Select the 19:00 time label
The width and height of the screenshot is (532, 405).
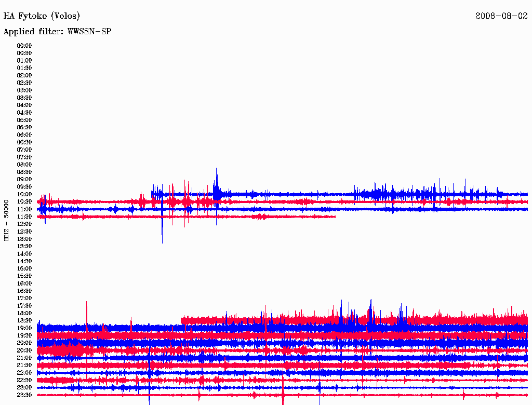coord(24,328)
